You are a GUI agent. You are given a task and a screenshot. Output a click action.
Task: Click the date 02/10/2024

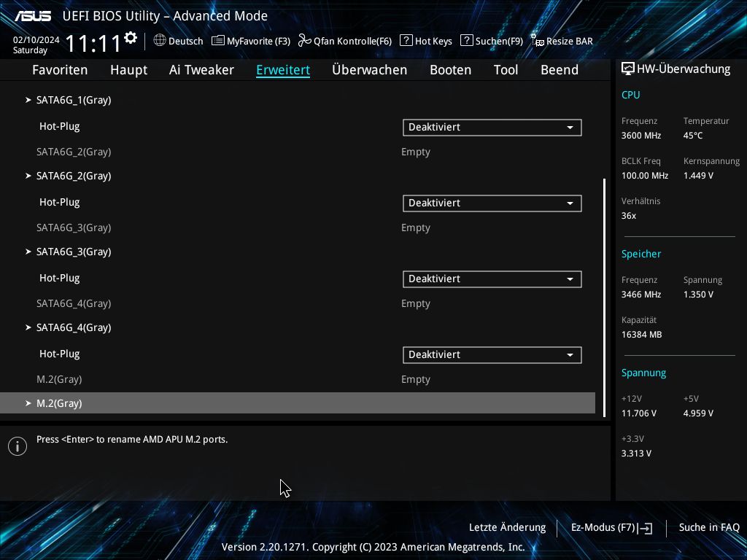coord(36,40)
